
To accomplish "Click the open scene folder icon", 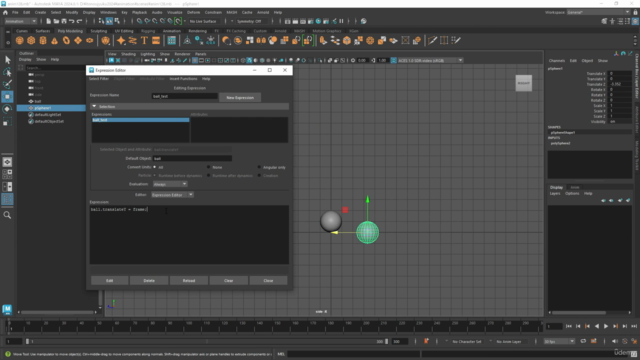I will [56, 21].
